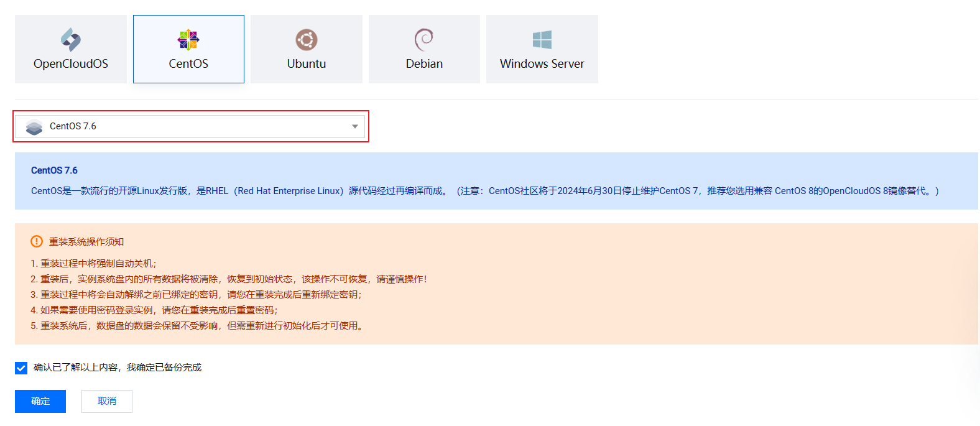Click the orange warning exclamation icon
Viewport: 980px width, 426px height.
pos(37,241)
